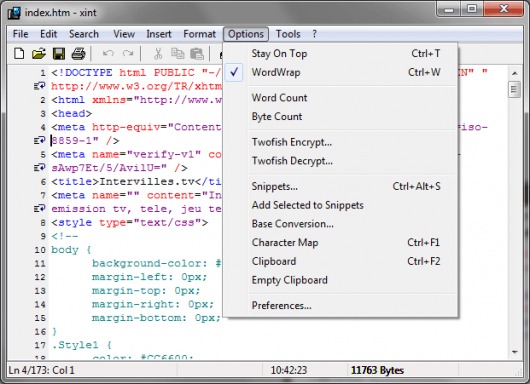Click the 8859-1" /> wrapped line
530x384 pixels.
pos(85,141)
